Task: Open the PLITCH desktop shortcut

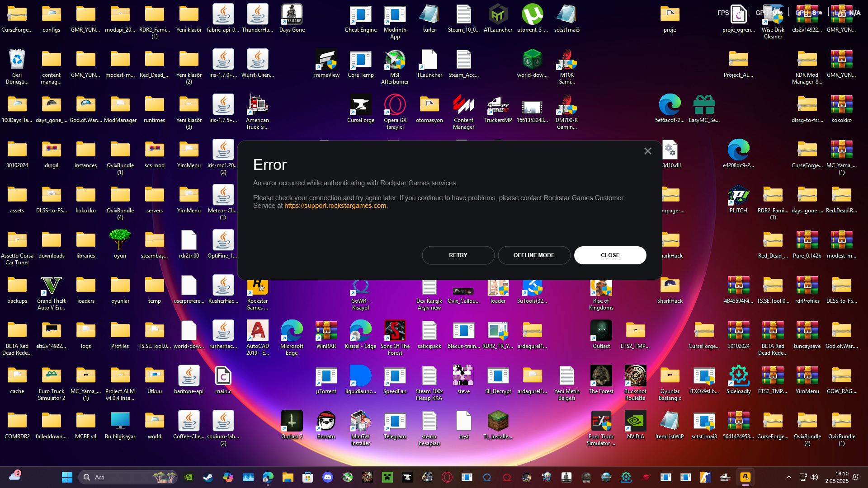Action: click(x=739, y=200)
